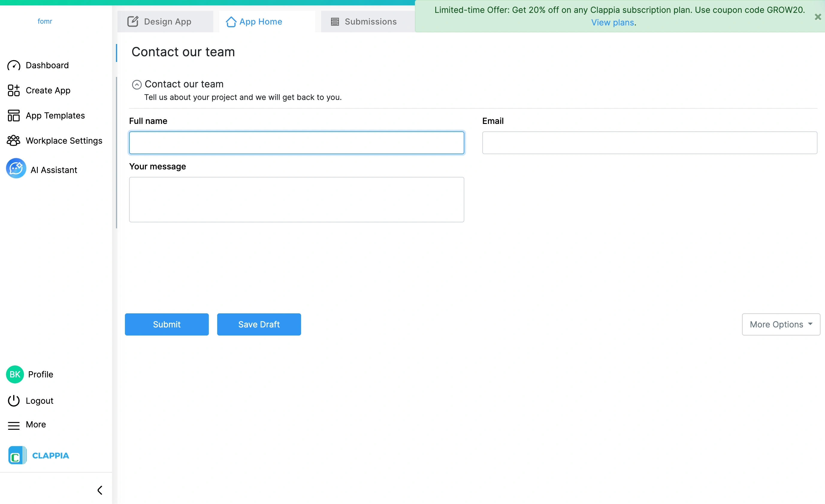Switch to the App Home tab
This screenshot has height=504, width=825.
click(x=267, y=22)
